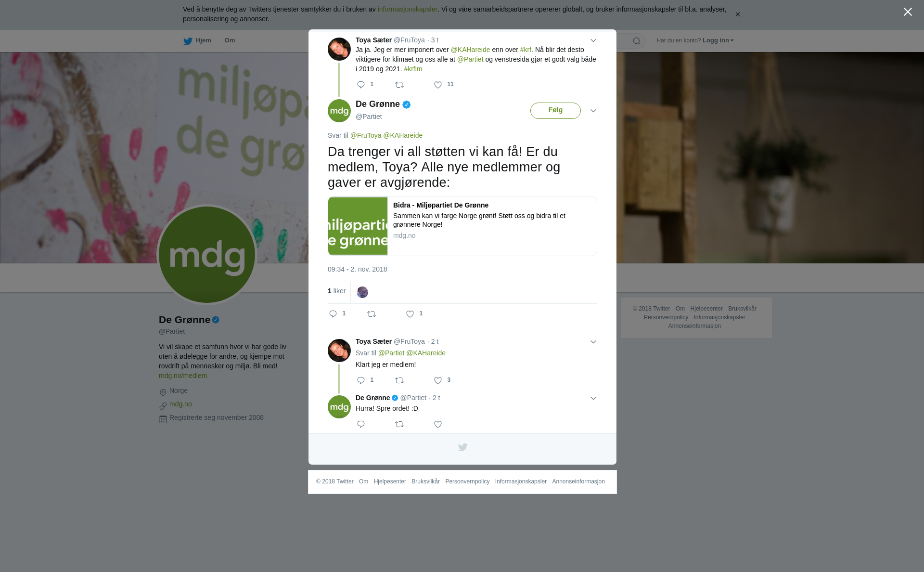This screenshot has height=572, width=924.
Task: View the avatar of the user who liked
Action: 362,292
